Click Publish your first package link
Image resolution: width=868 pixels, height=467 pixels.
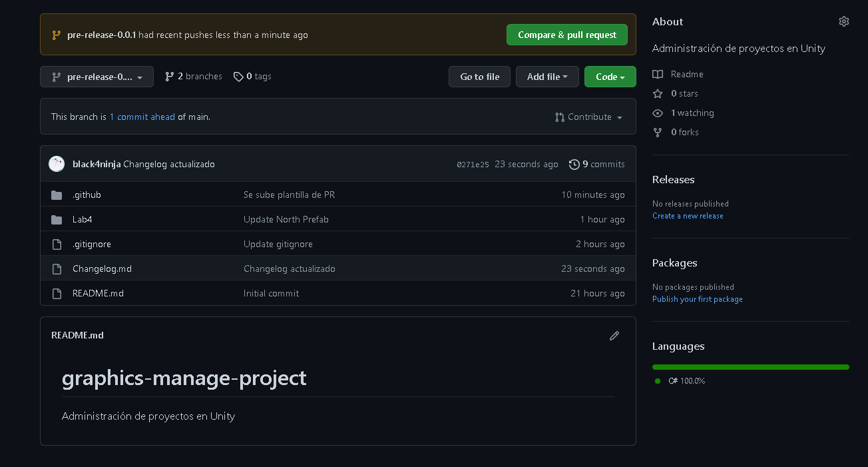(x=698, y=299)
